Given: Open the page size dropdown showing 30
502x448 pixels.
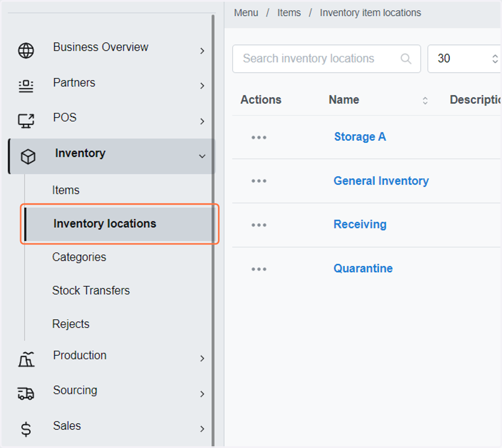Looking at the screenshot, I should (x=464, y=59).
